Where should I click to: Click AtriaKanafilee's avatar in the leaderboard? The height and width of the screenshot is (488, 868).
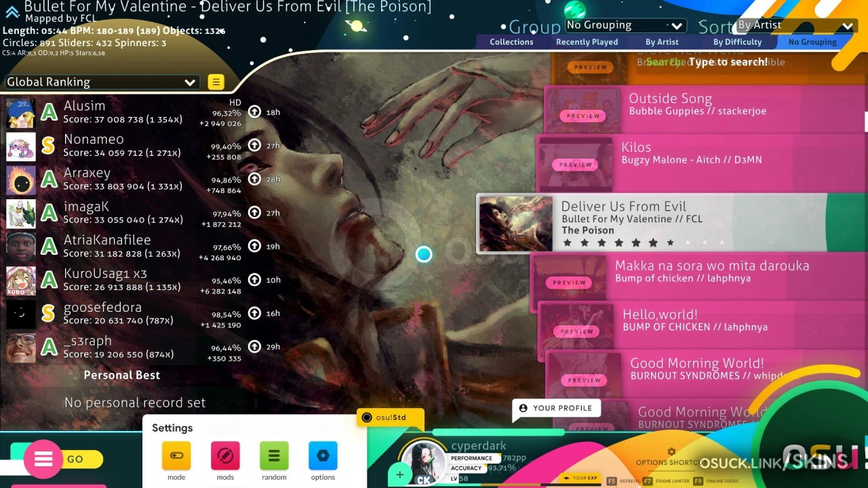tap(21, 247)
